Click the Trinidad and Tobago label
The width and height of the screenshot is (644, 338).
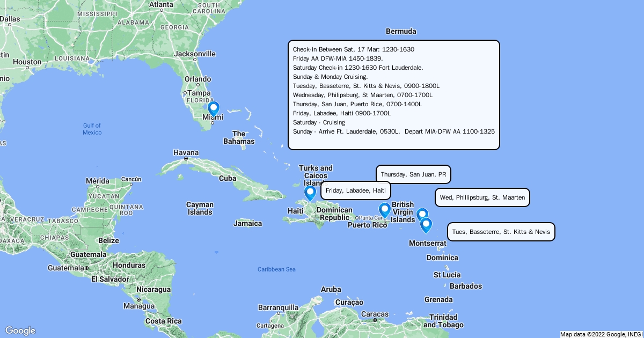pyautogui.click(x=443, y=321)
